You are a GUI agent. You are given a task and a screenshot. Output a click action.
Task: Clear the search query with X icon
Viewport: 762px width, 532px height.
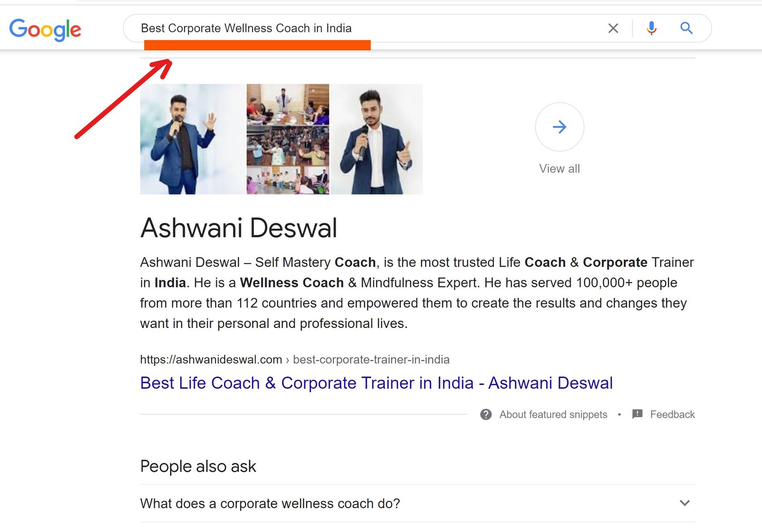pyautogui.click(x=613, y=29)
